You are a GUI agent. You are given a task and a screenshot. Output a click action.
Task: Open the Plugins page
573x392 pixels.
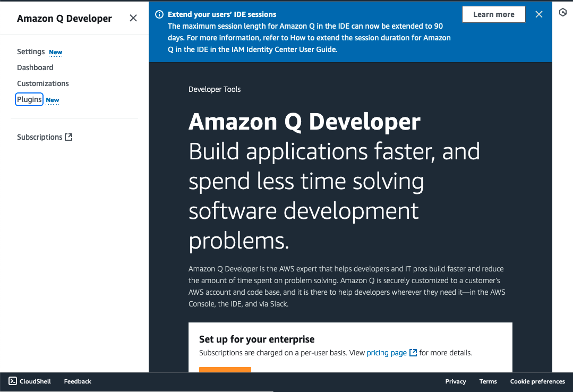tap(29, 99)
